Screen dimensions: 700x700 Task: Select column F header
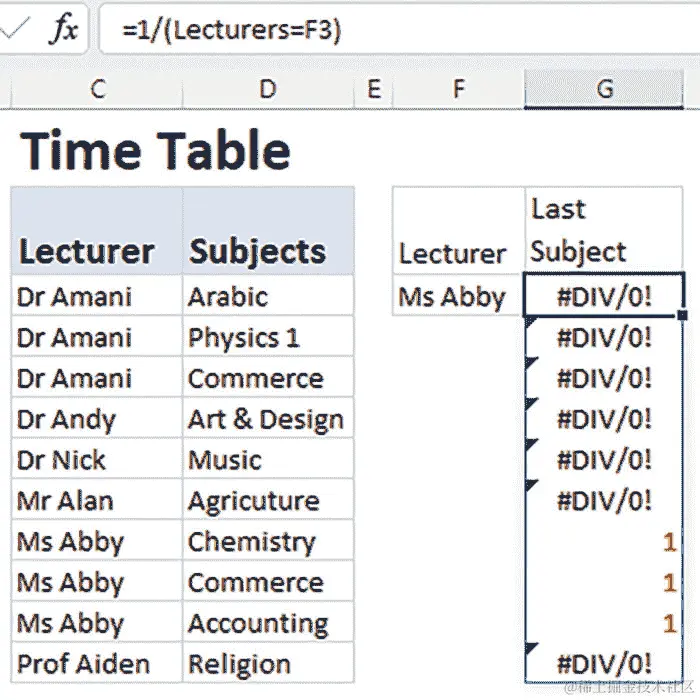tap(458, 89)
